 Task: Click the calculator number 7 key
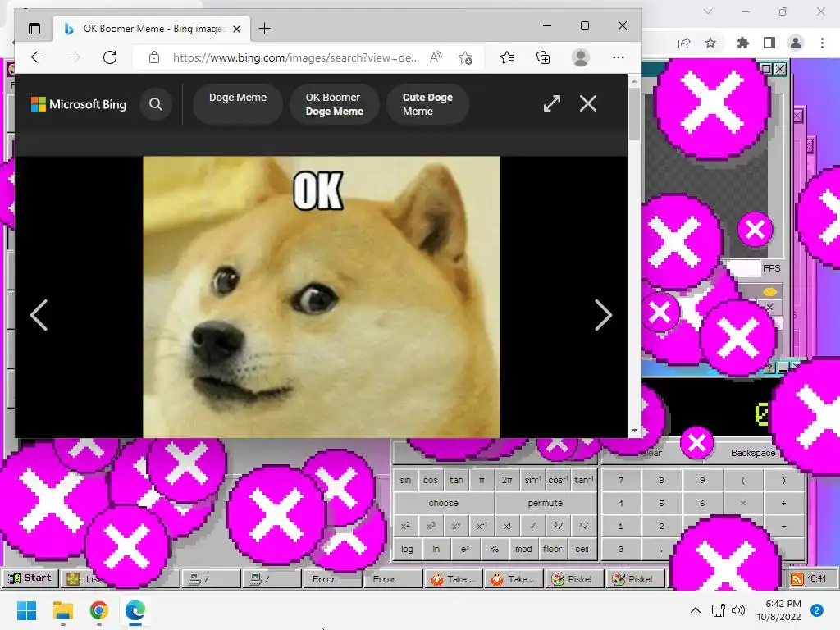coord(621,480)
